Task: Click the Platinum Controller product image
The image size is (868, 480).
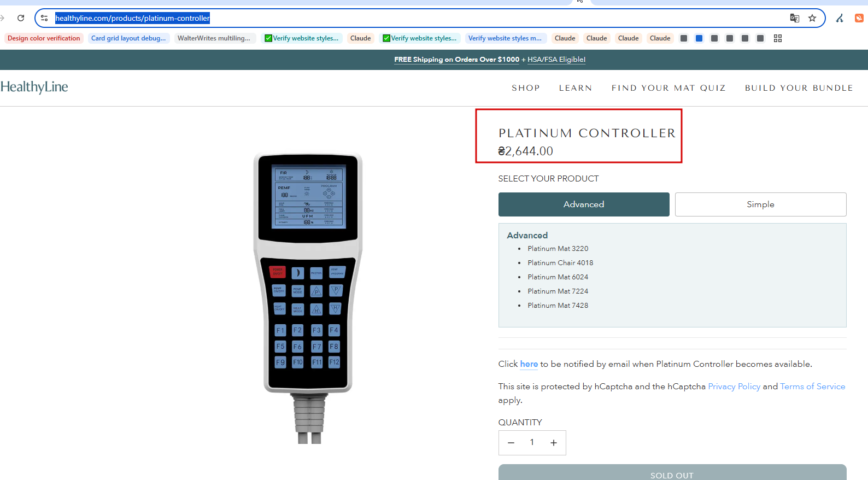Action: [308, 298]
